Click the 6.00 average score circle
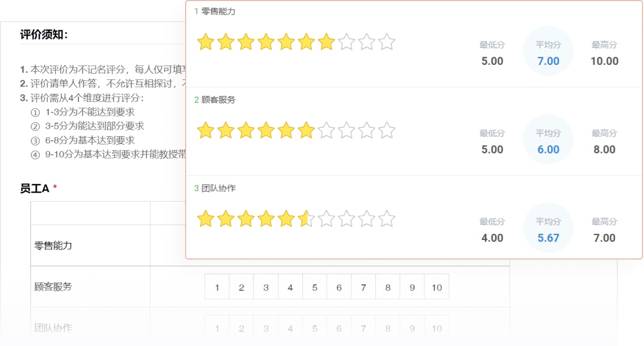This screenshot has width=644, height=346. tap(548, 140)
